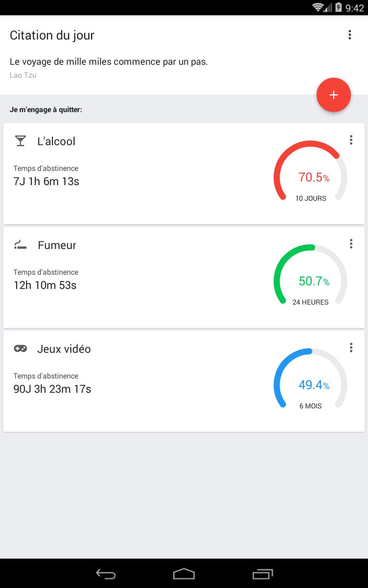Select the blue 49.4% progress gauge

pyautogui.click(x=310, y=380)
